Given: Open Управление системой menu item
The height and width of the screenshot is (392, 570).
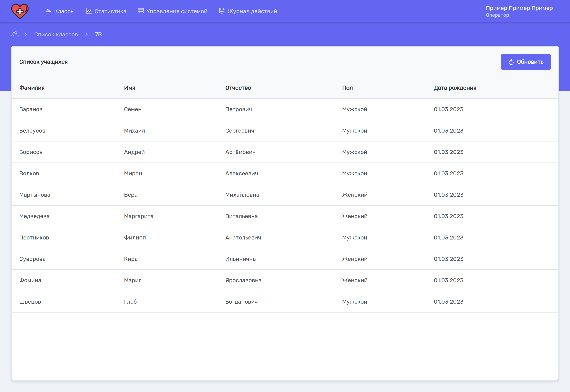Looking at the screenshot, I should pos(173,11).
